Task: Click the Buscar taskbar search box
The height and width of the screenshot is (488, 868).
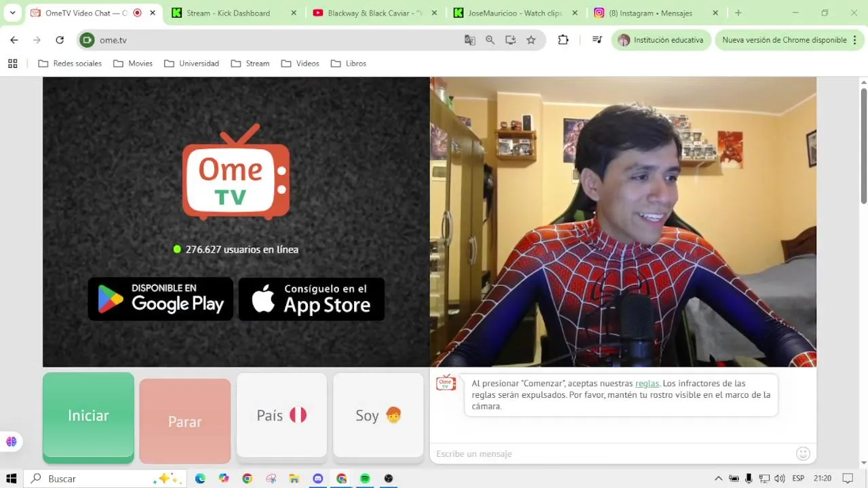Action: point(105,479)
